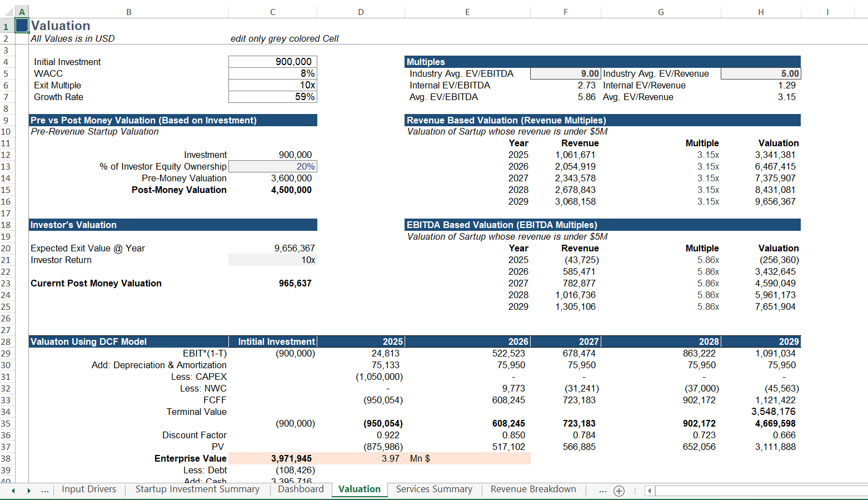Edit Industry Avg. EV/Revenue 5.00 cell
The height and width of the screenshot is (500, 868).
point(761,73)
